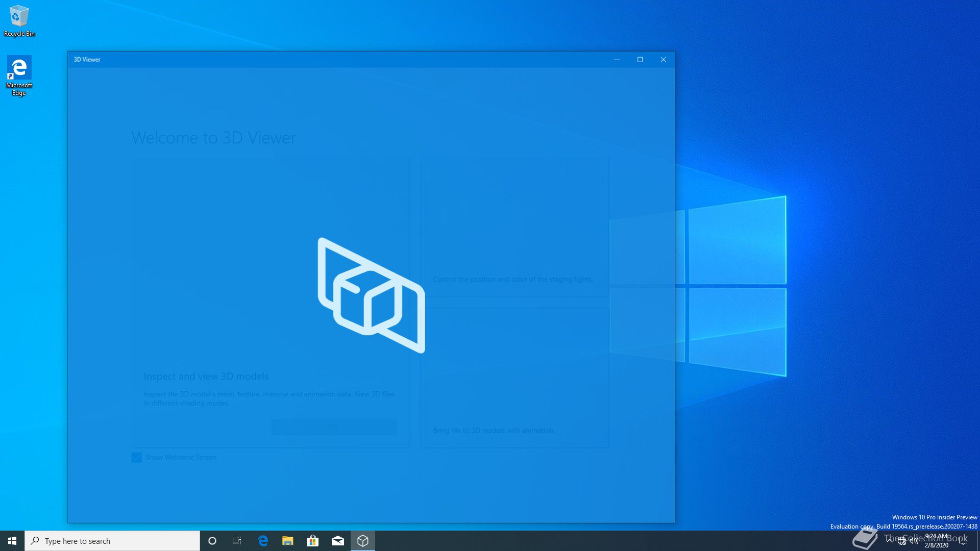Minimize the 3D Viewer window
Image resolution: width=980 pixels, height=551 pixels.
point(617,60)
